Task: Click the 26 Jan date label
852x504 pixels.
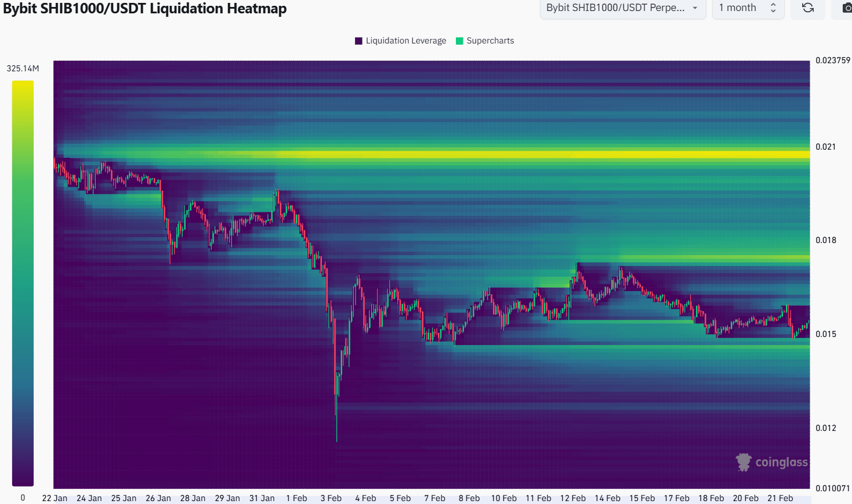Action: (x=158, y=498)
